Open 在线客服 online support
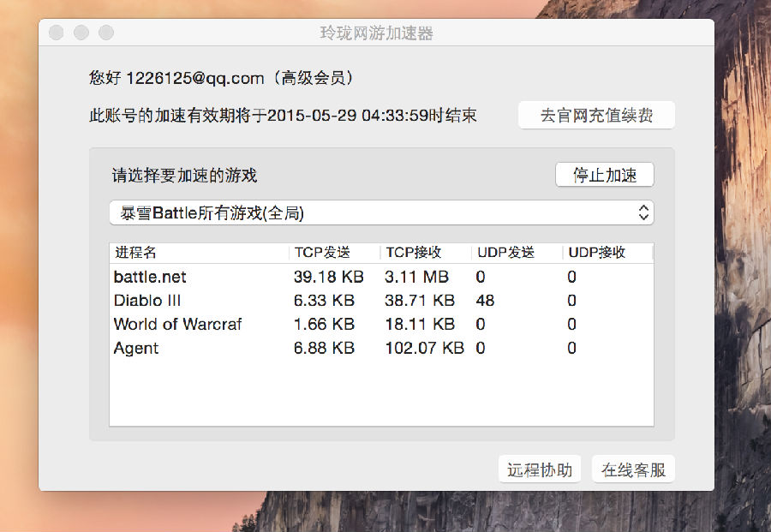The height and width of the screenshot is (532, 771). click(633, 469)
